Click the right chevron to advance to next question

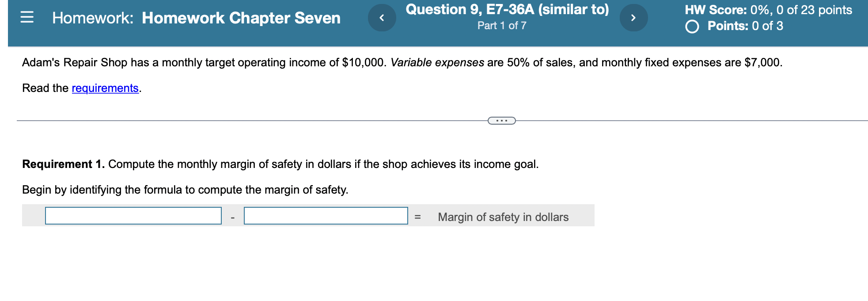pos(633,18)
